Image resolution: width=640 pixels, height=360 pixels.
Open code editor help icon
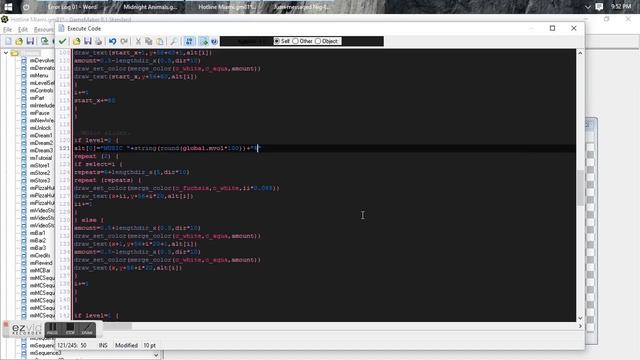click(214, 41)
